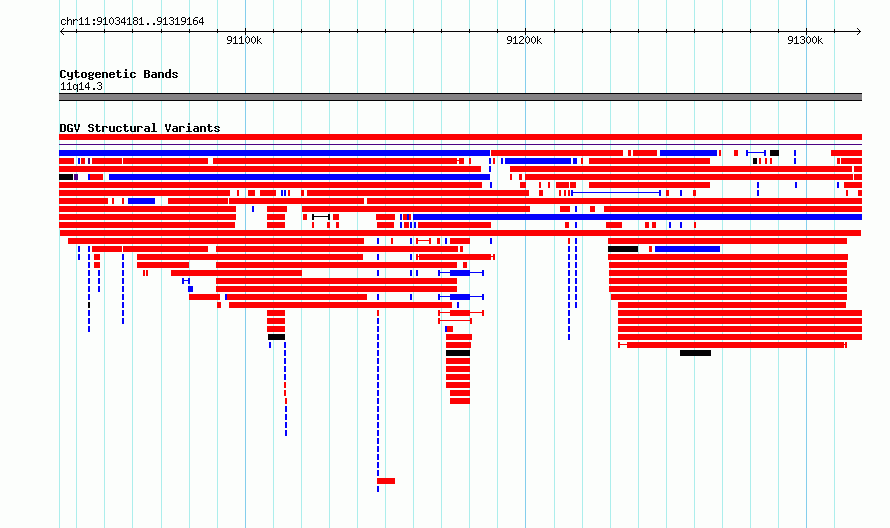This screenshot has height=528, width=890.
Task: Select the topmost full-width red variant bar
Action: point(460,137)
